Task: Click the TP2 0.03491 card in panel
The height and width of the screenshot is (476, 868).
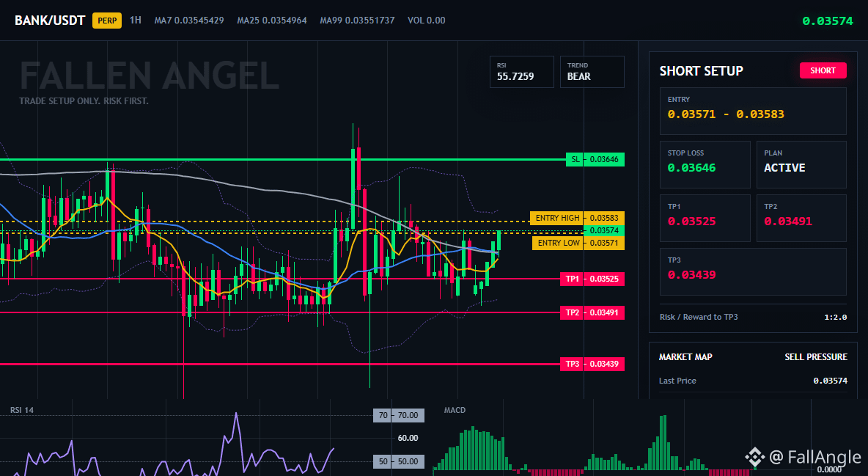Action: coord(801,218)
